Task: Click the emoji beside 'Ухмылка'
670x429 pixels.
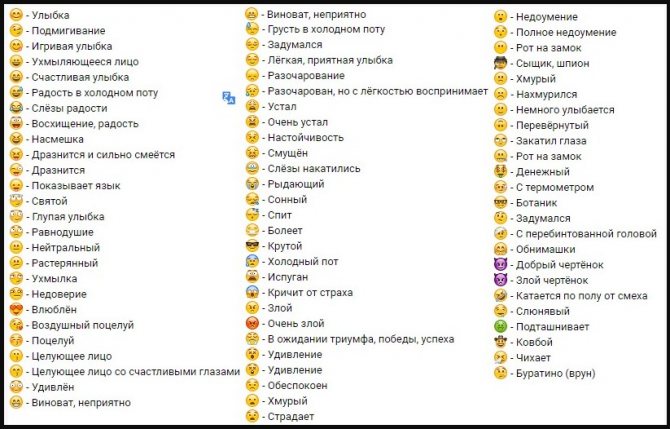Action: pyautogui.click(x=16, y=279)
